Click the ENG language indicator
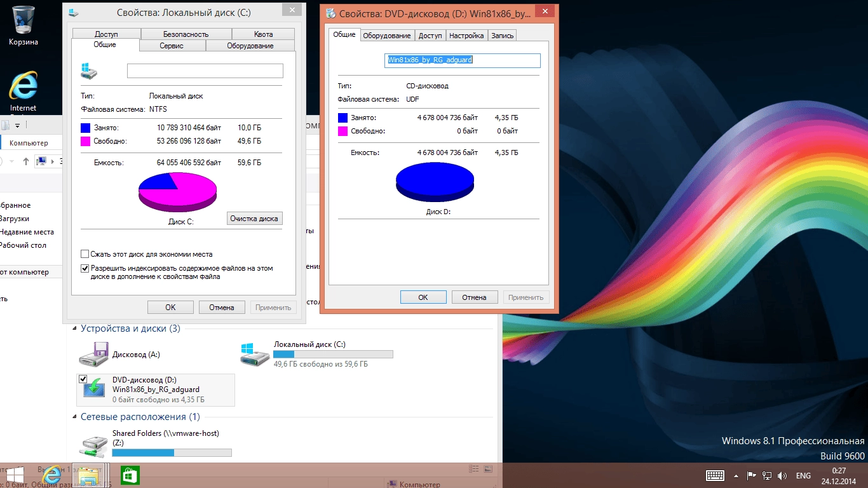This screenshot has height=488, width=868. pyautogui.click(x=803, y=475)
